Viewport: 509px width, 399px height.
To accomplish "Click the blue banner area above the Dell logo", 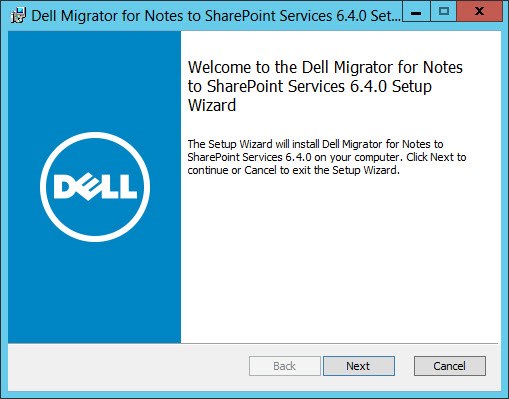I will tap(95, 81).
